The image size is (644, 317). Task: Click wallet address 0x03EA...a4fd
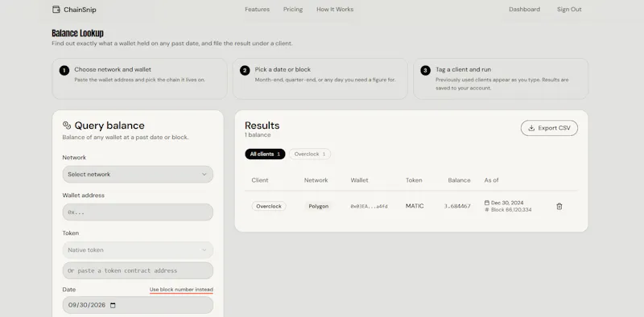[x=369, y=206]
